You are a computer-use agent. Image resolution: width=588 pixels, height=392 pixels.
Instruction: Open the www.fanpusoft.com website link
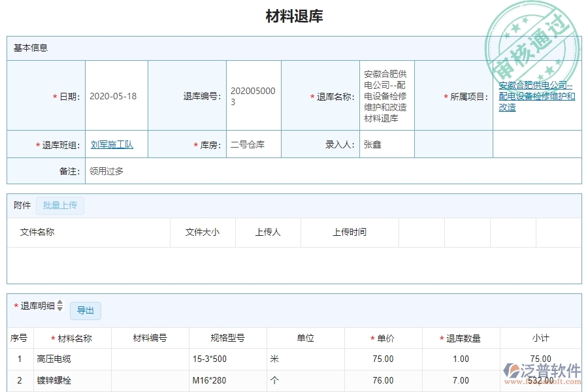[542, 382]
